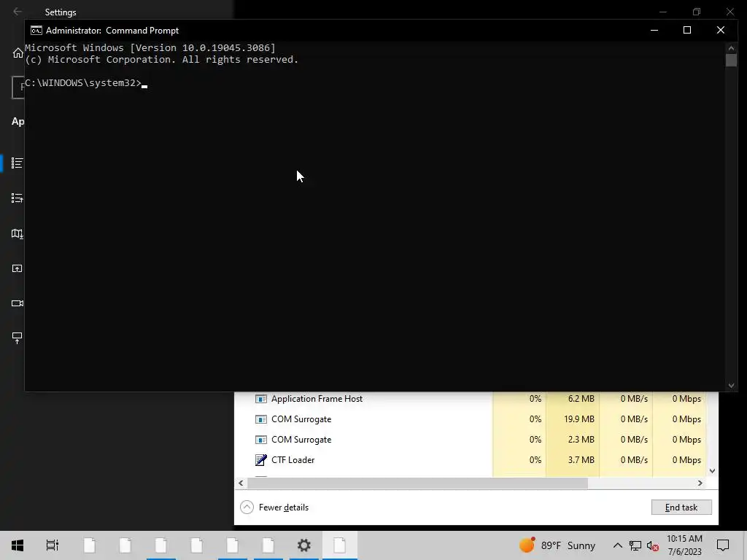Go to Settings Home via the house icon

coord(18,52)
